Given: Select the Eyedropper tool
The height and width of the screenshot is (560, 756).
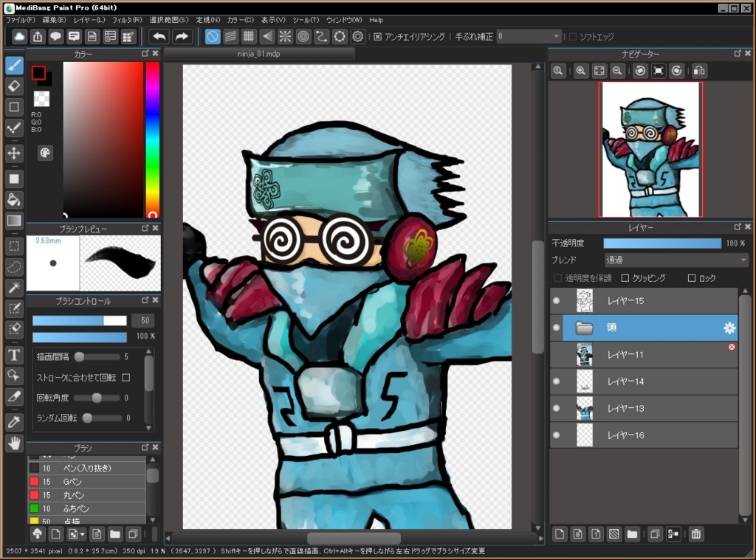Looking at the screenshot, I should coord(14,422).
